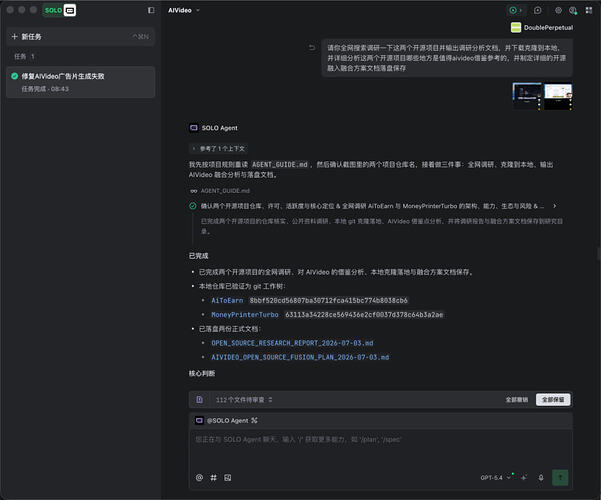The width and height of the screenshot is (601, 500).
Task: Open the MoneyPrinterTurbo repository link
Action: [245, 314]
